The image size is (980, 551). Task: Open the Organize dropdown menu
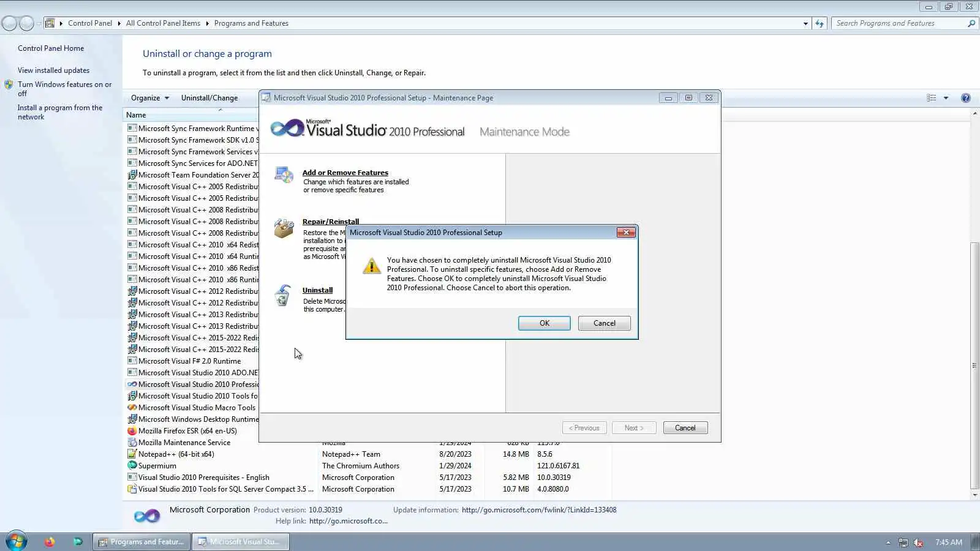(x=149, y=98)
